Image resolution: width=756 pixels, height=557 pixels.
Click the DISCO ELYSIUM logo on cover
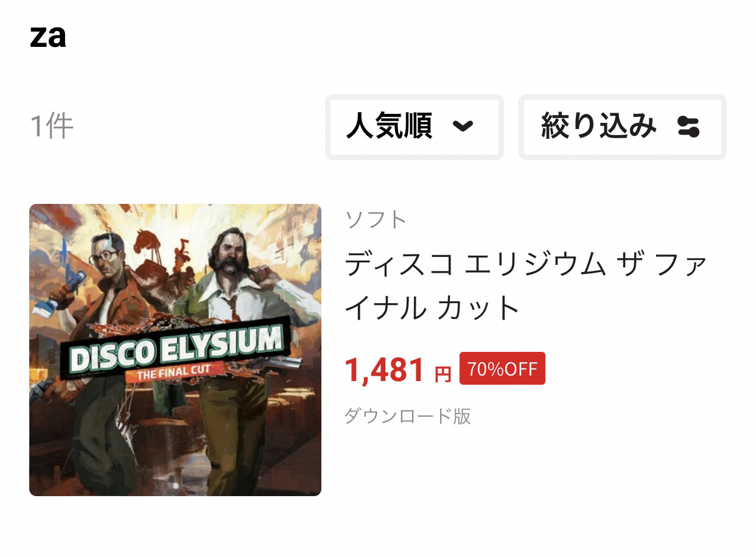tap(176, 351)
